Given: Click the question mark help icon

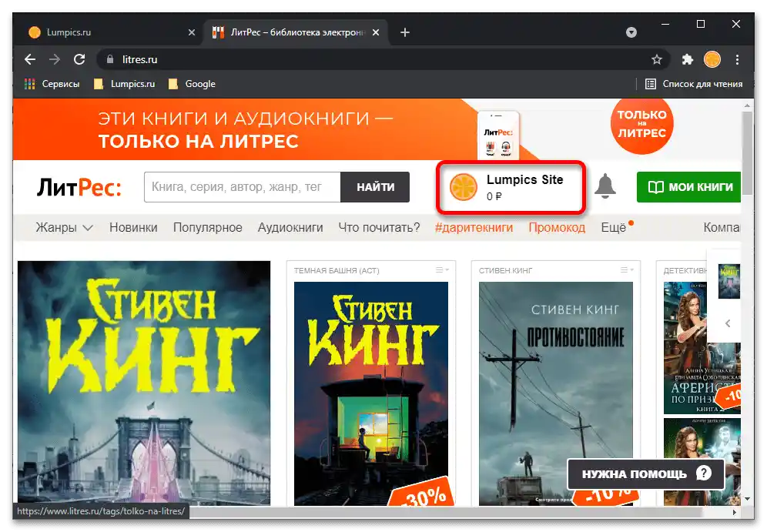Looking at the screenshot, I should [x=704, y=473].
